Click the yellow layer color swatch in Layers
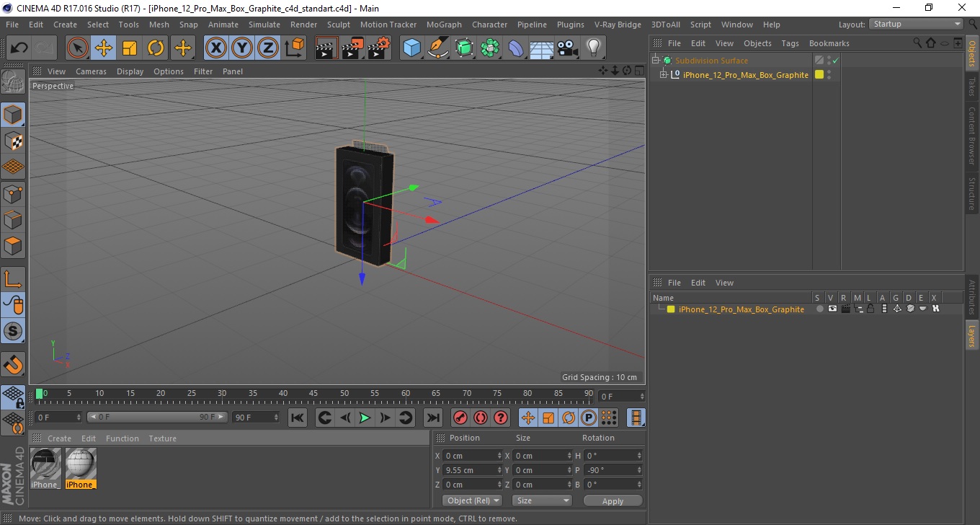 coord(671,309)
